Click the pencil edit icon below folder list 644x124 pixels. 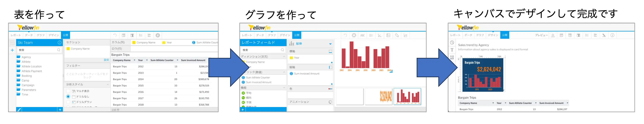click(19, 109)
